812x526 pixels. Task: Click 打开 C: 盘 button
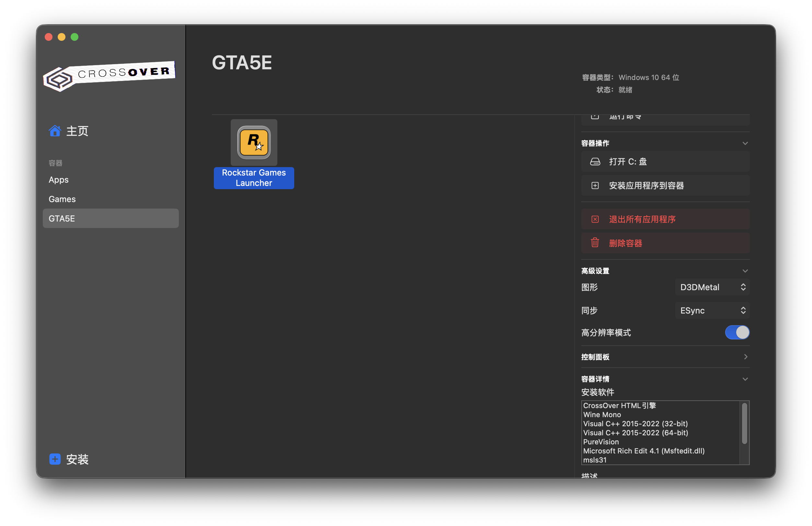coord(665,161)
